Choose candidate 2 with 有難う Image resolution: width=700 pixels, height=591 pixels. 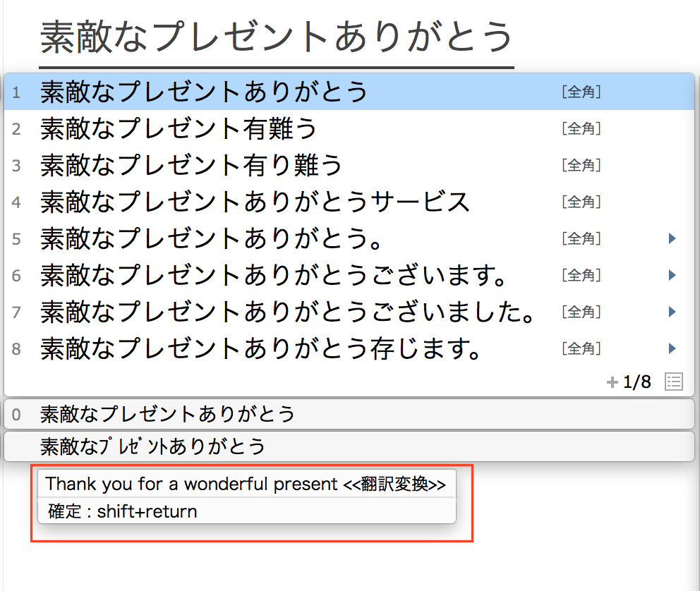pos(179,128)
